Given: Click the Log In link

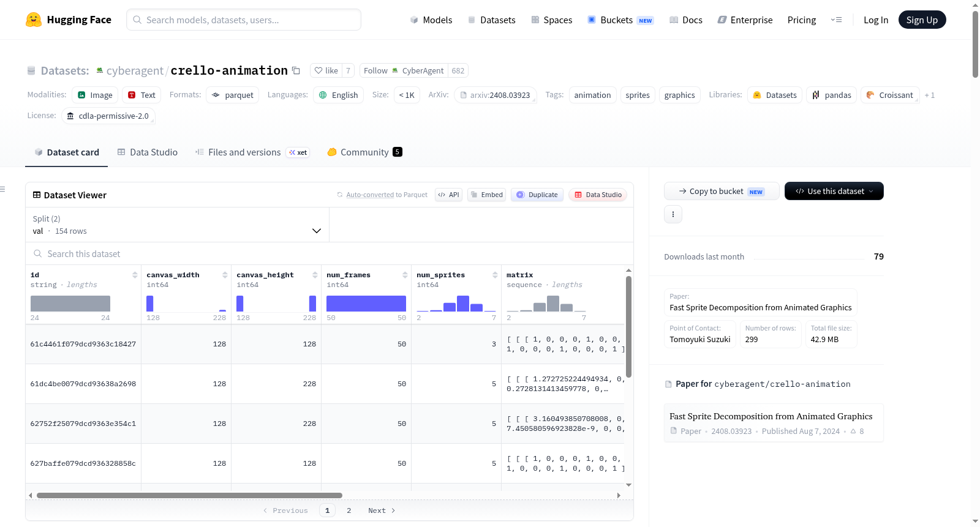Looking at the screenshot, I should click(876, 20).
